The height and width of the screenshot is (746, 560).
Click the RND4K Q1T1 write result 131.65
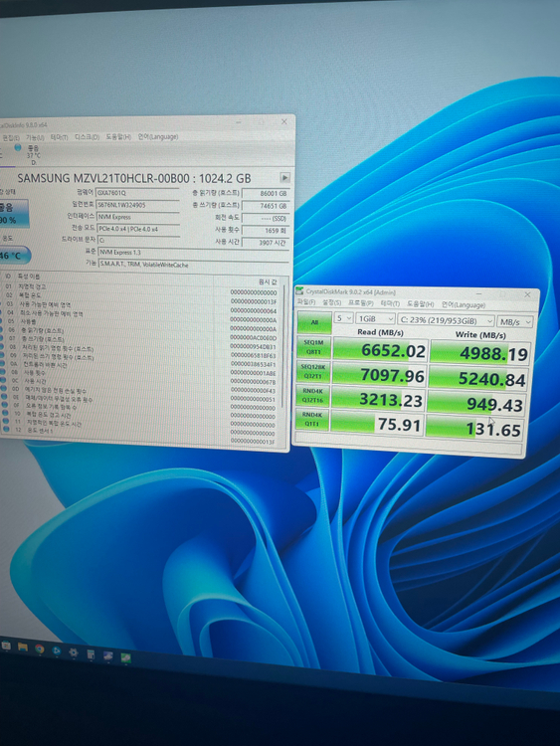point(475,428)
